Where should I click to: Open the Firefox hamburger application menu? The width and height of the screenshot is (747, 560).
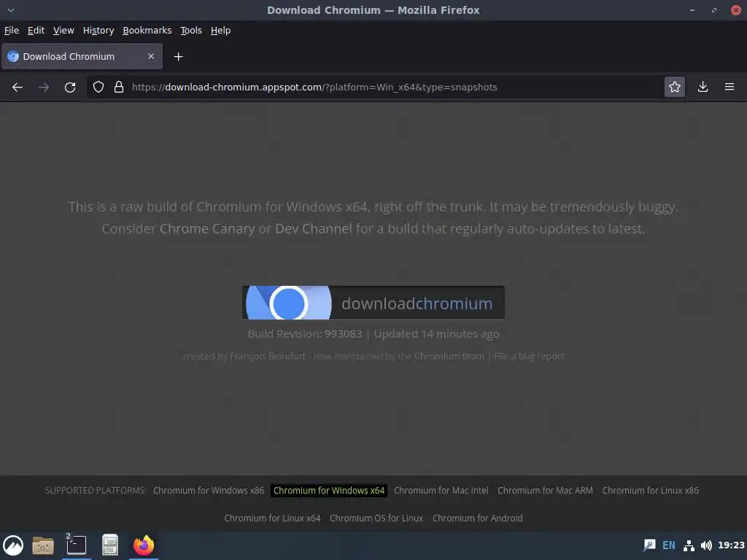click(729, 87)
